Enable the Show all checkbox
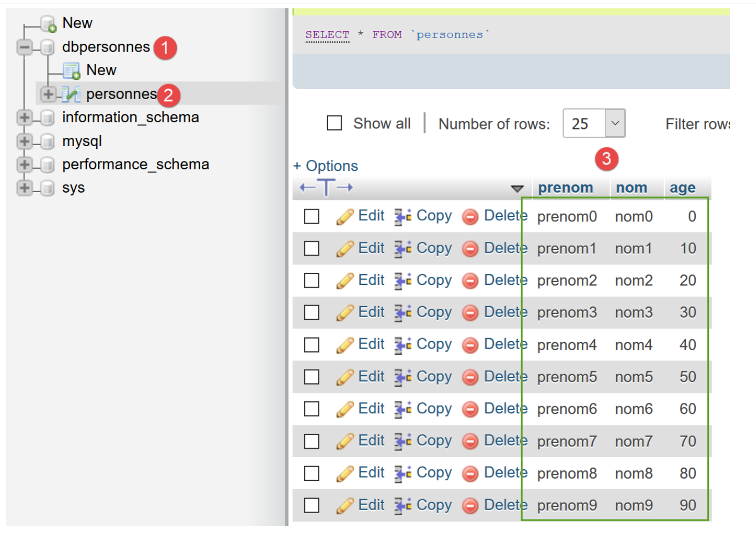756x534 pixels. (x=334, y=123)
